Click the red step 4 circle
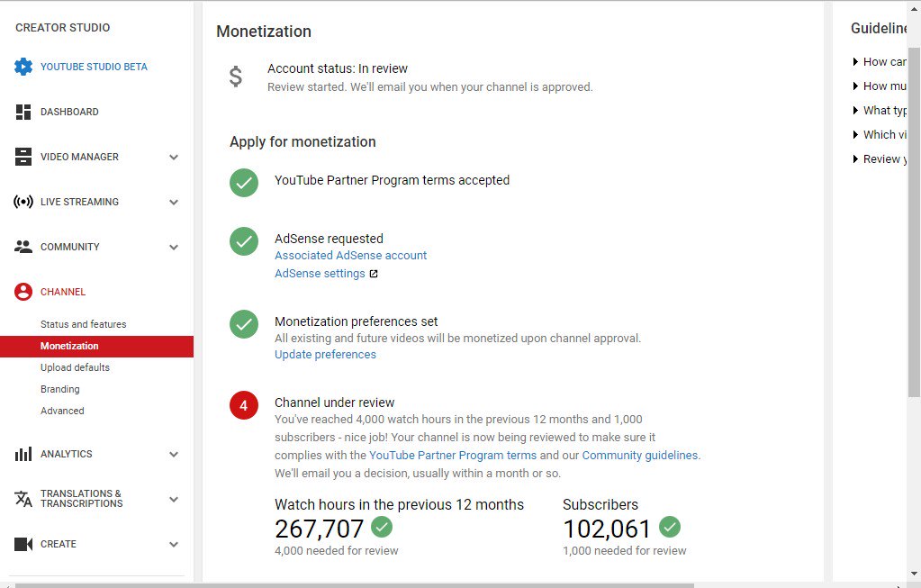 point(244,405)
